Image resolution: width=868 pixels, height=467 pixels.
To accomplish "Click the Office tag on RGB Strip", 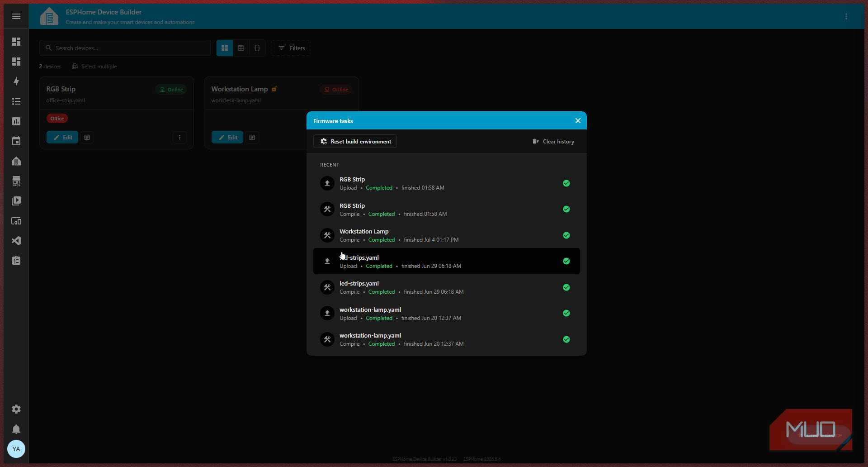I will tap(57, 119).
